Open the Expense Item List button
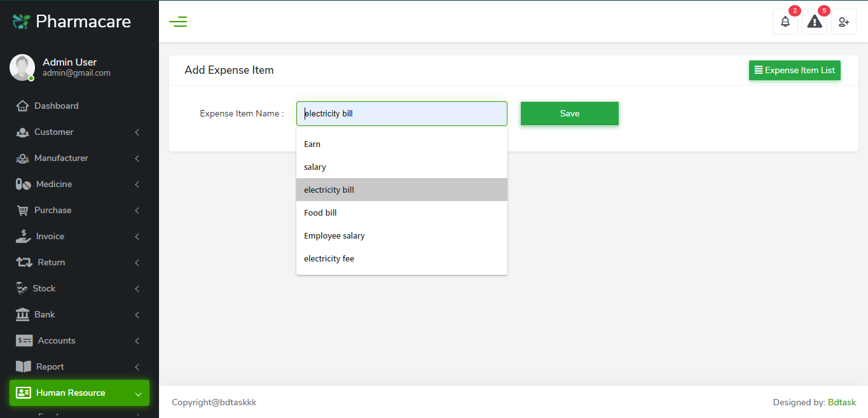Screen dimensions: 868x418 tap(794, 70)
